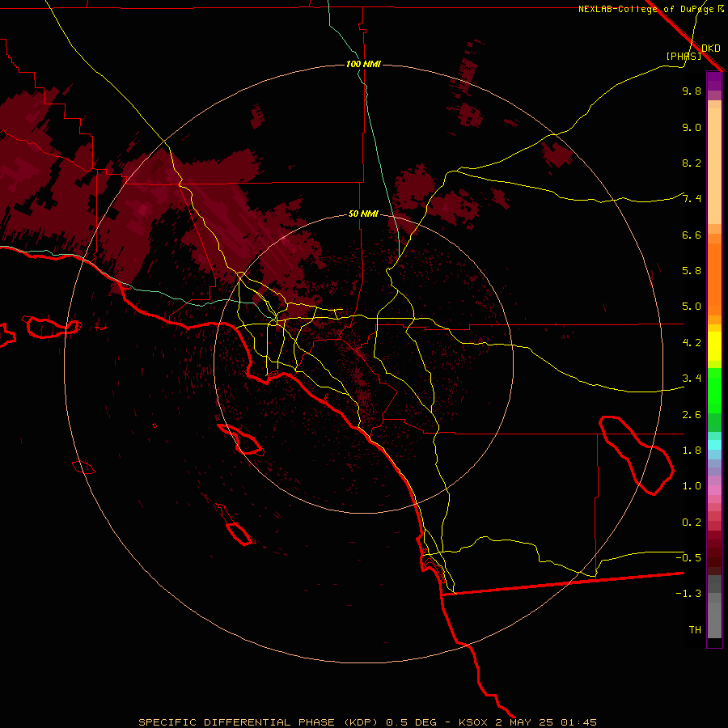Click the 100 NMI range ring label
Image resolution: width=728 pixels, height=728 pixels.
pyautogui.click(x=363, y=64)
